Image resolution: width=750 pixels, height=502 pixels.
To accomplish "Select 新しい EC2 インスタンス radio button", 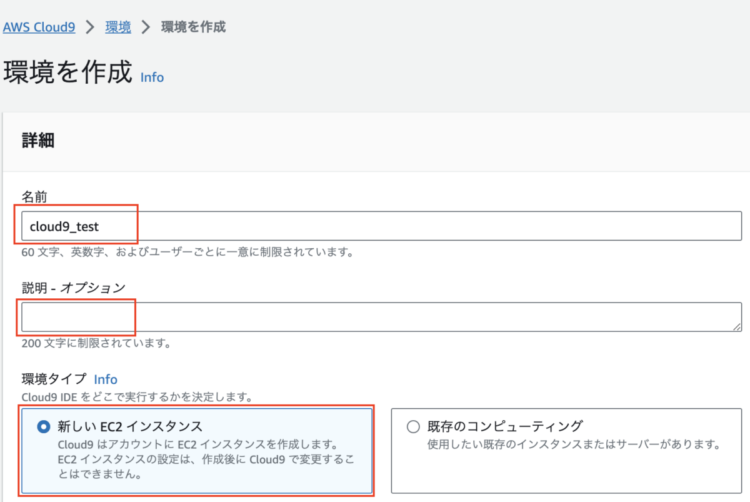I will tap(44, 426).
